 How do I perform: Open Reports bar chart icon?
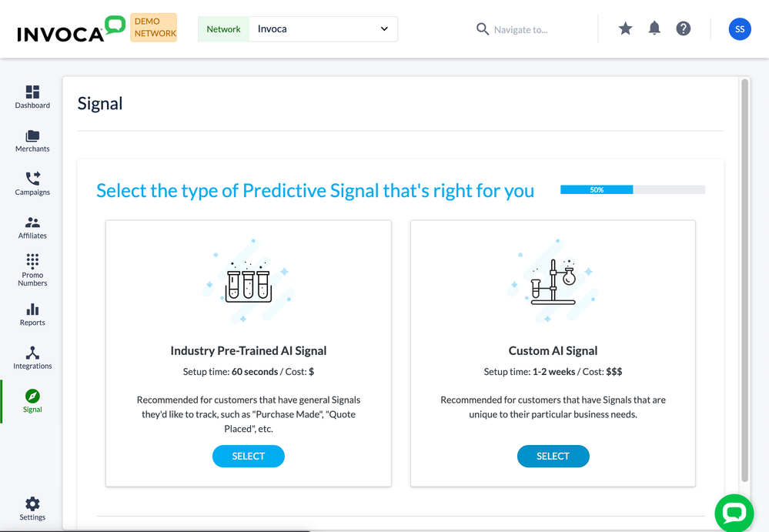point(32,309)
